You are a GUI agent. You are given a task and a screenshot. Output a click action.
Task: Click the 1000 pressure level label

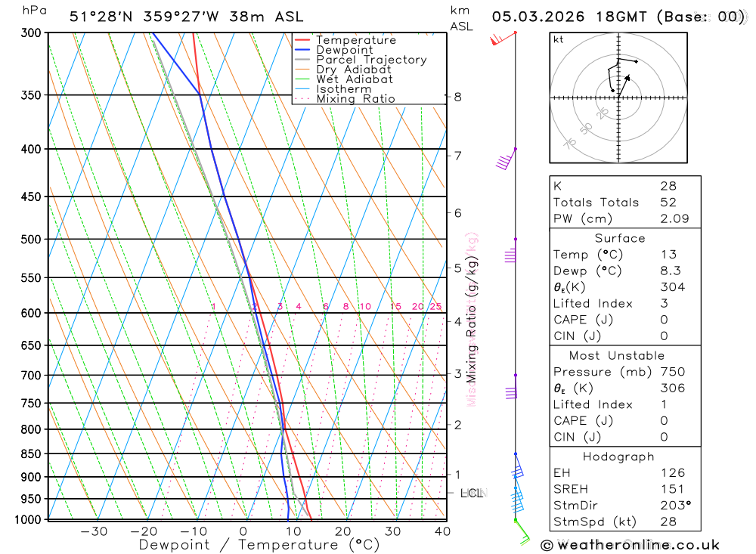point(28,520)
